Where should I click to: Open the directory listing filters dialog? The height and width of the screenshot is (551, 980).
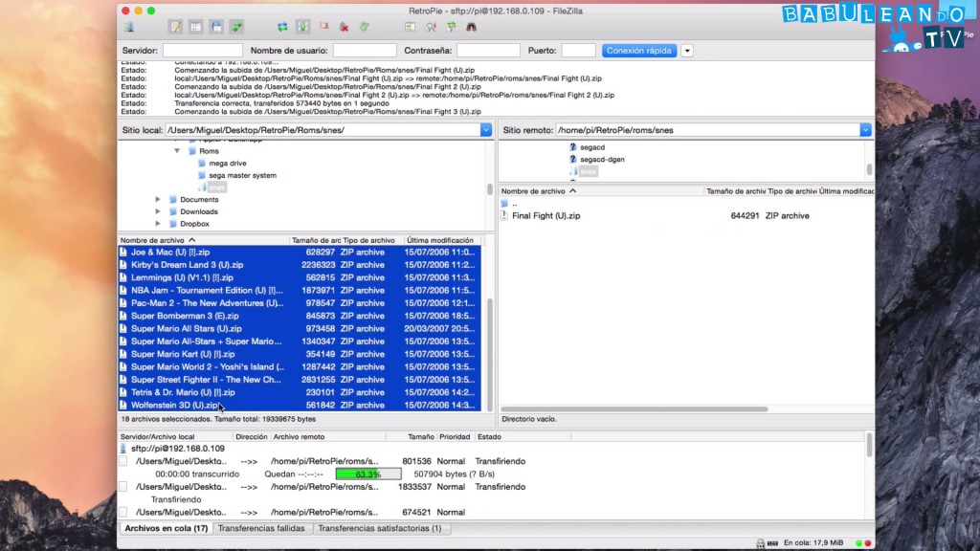click(410, 27)
